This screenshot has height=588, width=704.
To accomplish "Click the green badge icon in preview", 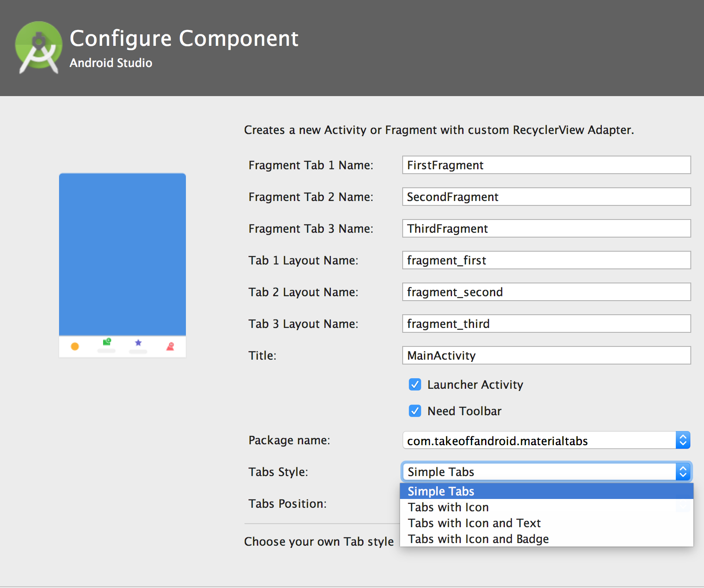I will 107,342.
